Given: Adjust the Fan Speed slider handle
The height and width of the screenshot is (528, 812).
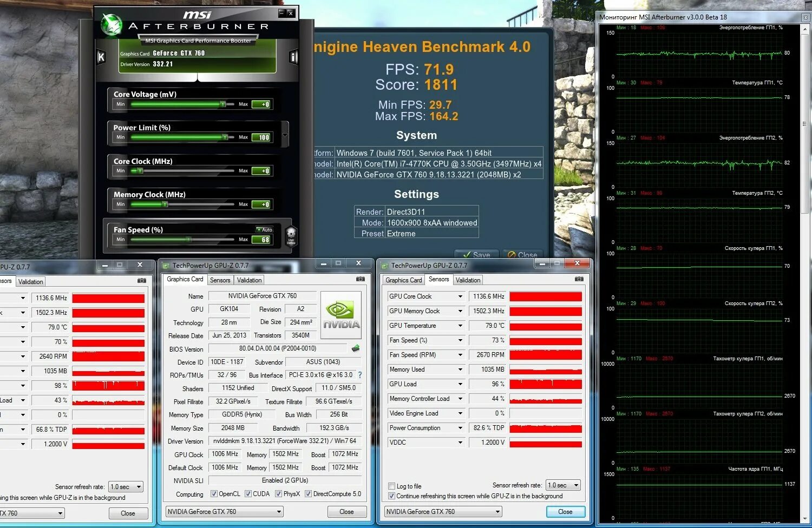Looking at the screenshot, I should [189, 239].
